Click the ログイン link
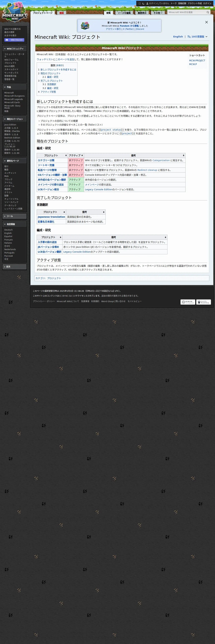 (207, 4)
